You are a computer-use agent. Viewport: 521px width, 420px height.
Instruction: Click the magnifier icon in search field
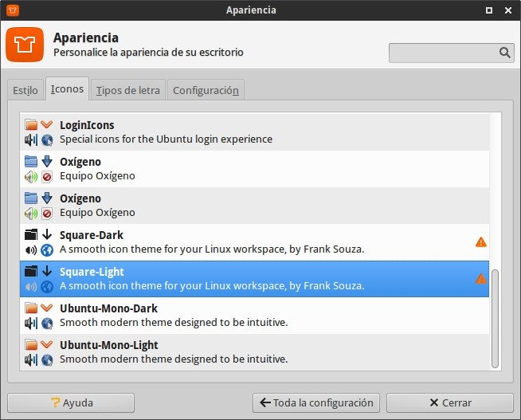[x=504, y=53]
